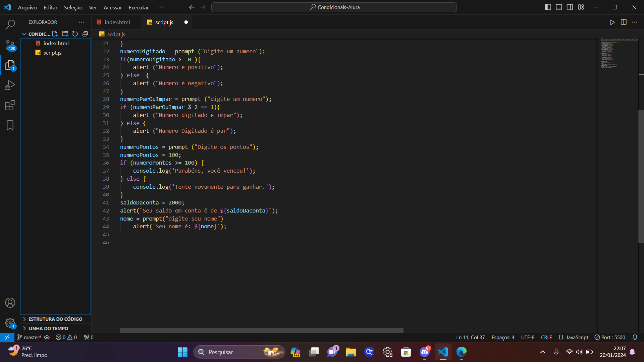This screenshot has height=362, width=644.
Task: Open Run and Debug view
Action: tap(10, 85)
